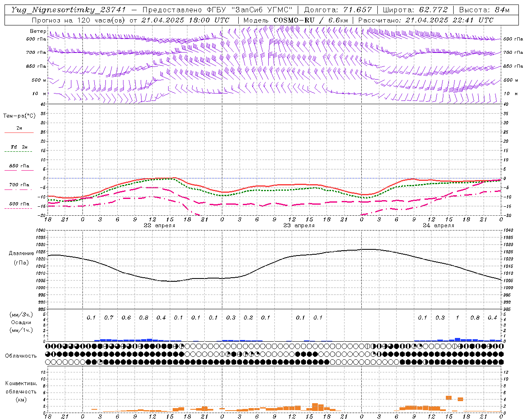Click the Осадки panel title

tap(21, 322)
